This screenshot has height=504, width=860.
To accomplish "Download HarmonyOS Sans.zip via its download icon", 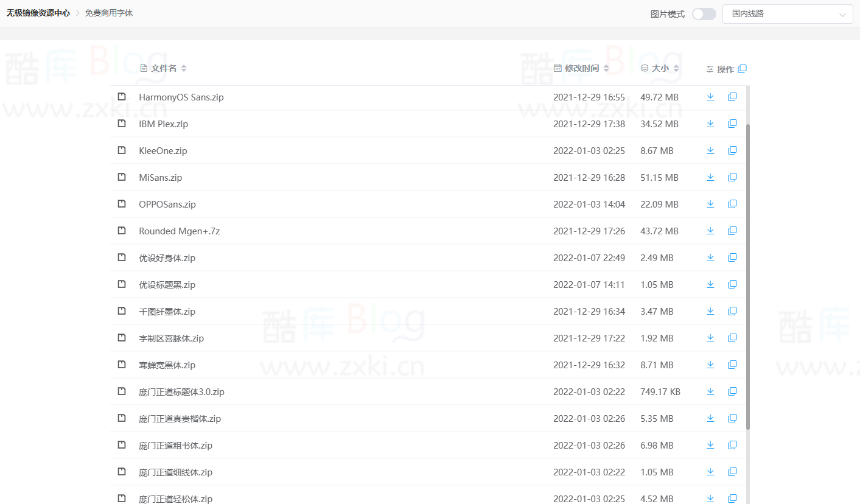I will (710, 96).
